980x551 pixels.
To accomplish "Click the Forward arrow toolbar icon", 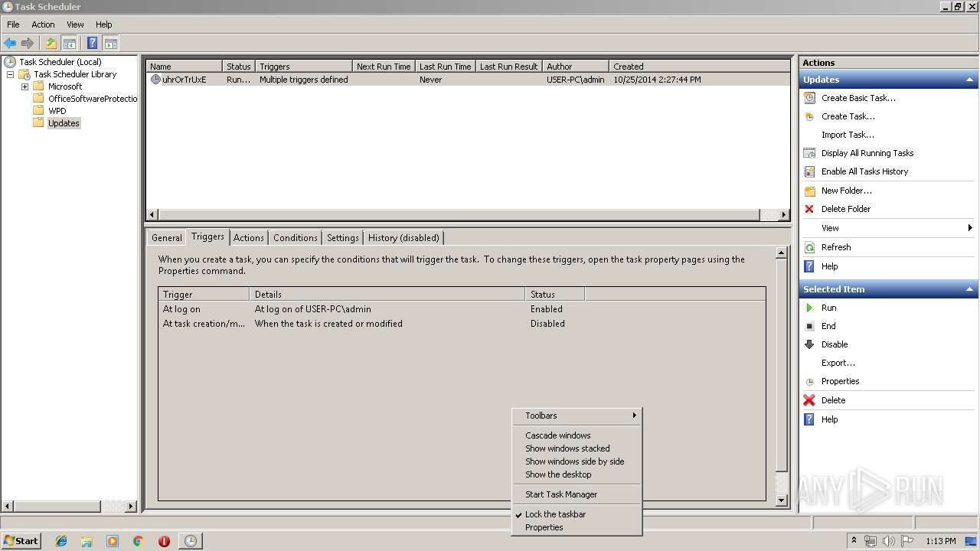I will (x=28, y=44).
